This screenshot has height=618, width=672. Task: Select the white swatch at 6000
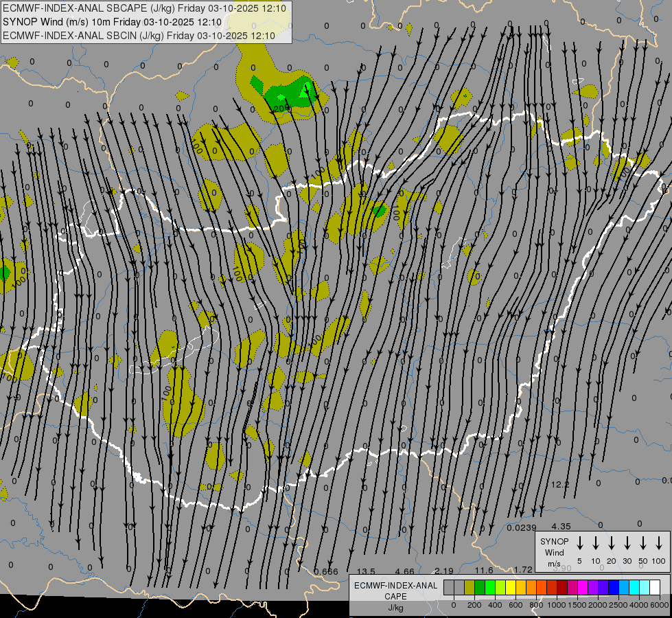pos(655,587)
